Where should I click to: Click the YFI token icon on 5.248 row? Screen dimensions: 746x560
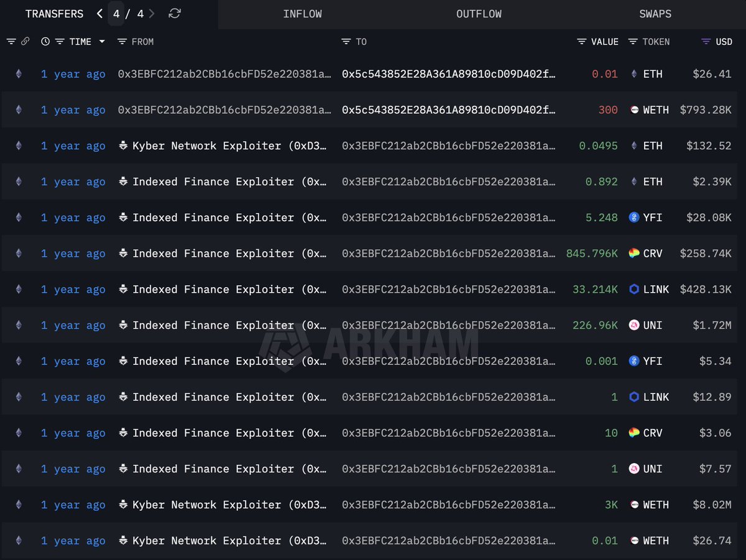(634, 218)
